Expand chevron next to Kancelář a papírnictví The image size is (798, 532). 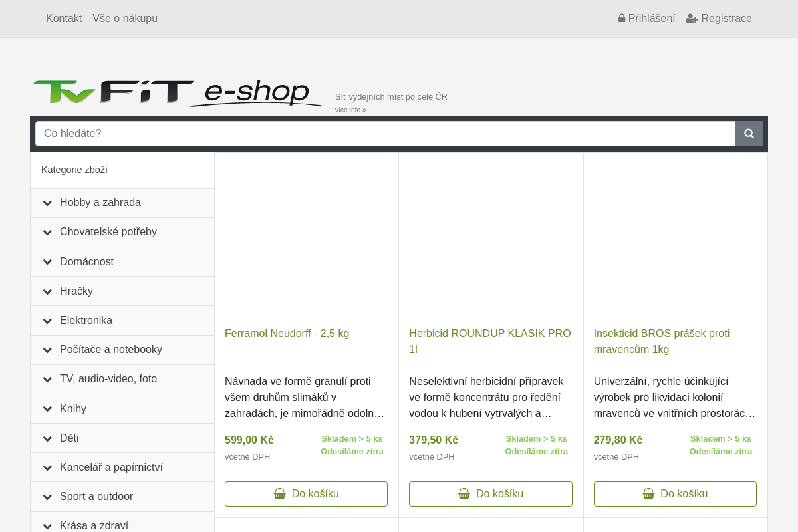tap(47, 467)
